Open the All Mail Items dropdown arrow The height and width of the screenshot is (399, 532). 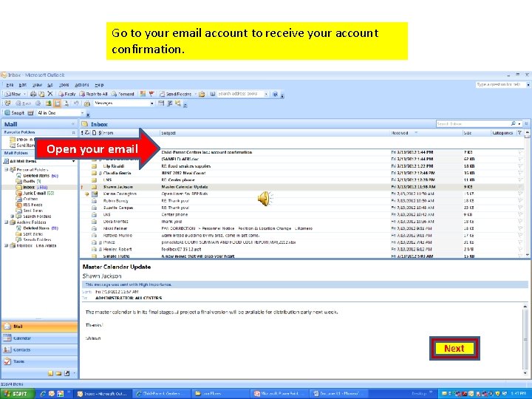click(x=74, y=161)
